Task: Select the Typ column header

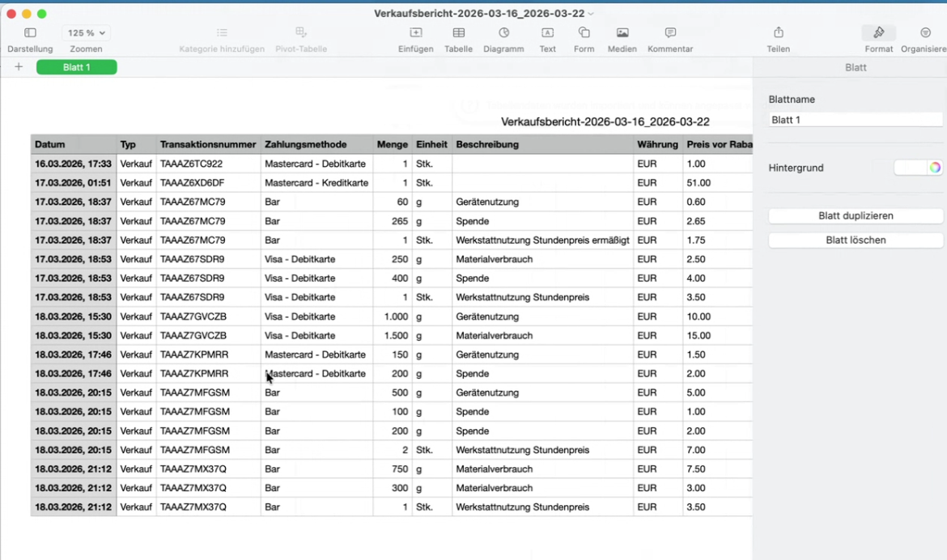Action: point(137,144)
